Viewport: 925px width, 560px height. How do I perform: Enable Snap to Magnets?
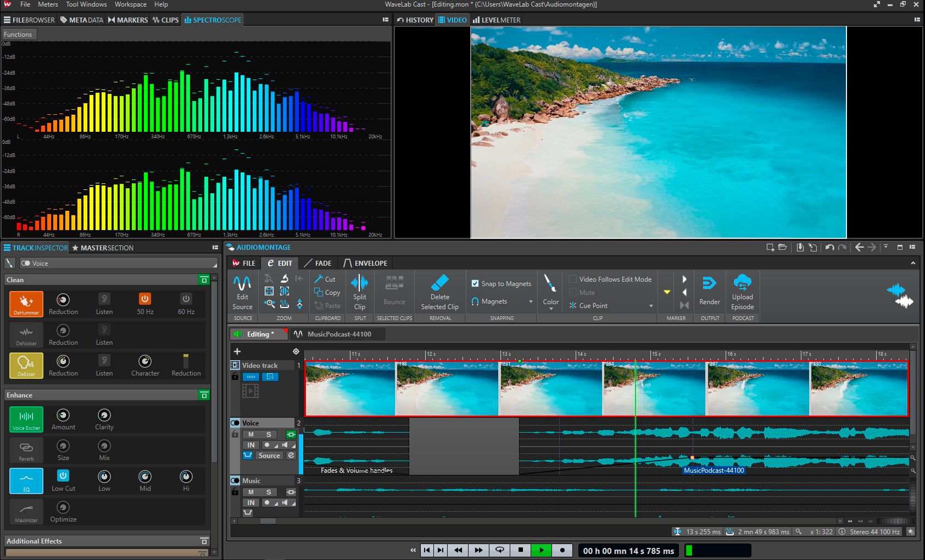click(x=476, y=283)
